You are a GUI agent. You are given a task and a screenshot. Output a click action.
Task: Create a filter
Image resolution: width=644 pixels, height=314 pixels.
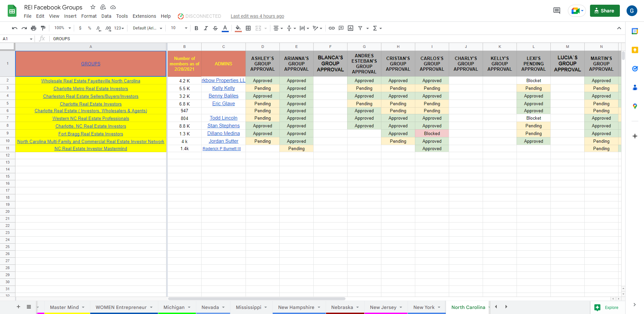360,28
